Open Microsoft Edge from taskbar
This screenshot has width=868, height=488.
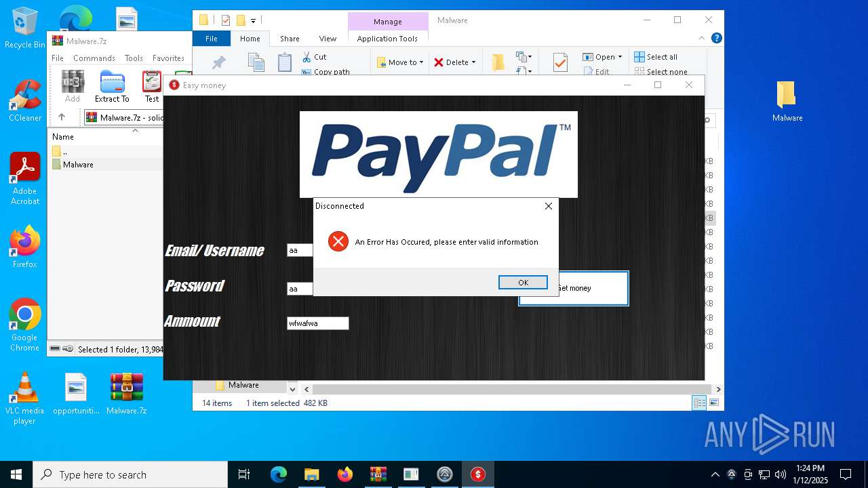click(279, 474)
